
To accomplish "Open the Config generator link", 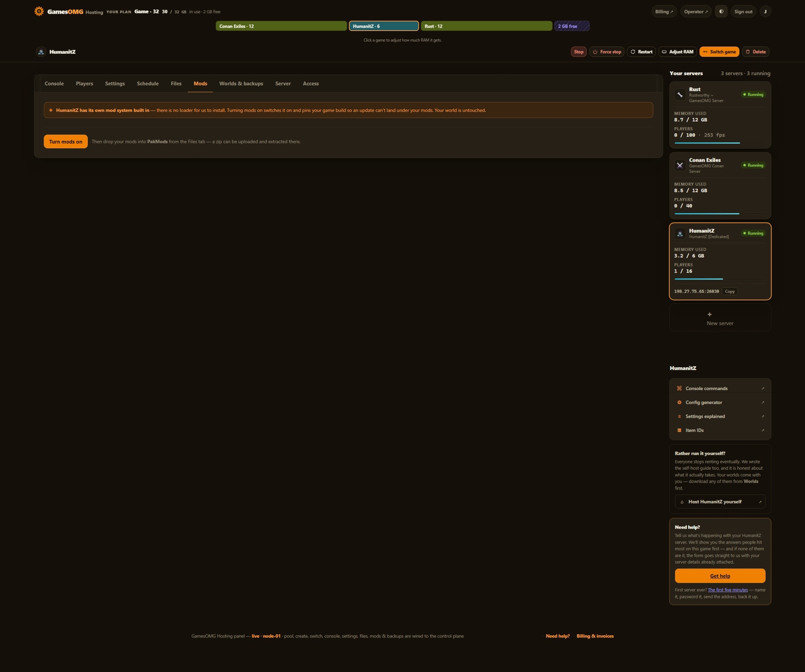I will pyautogui.click(x=720, y=402).
